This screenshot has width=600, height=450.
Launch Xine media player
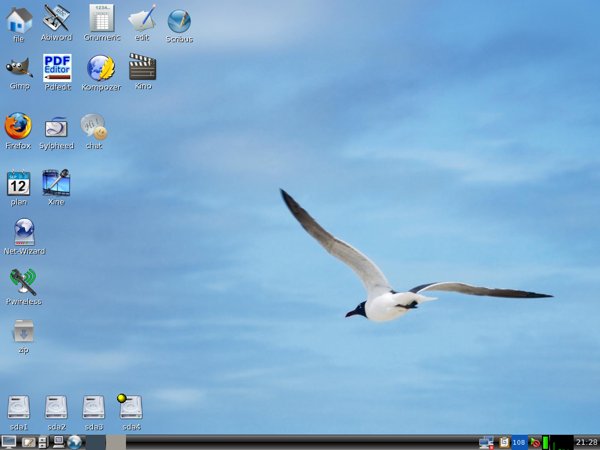[x=56, y=183]
